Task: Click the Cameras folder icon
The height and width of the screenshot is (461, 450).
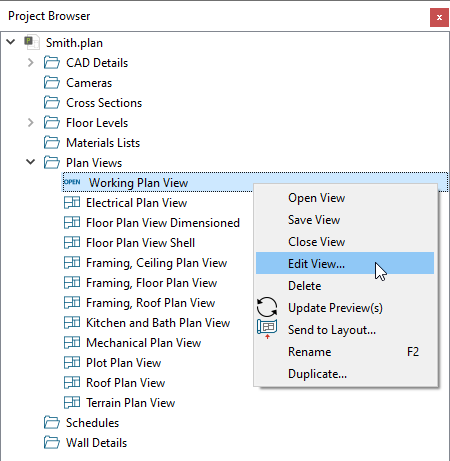Action: [52, 83]
